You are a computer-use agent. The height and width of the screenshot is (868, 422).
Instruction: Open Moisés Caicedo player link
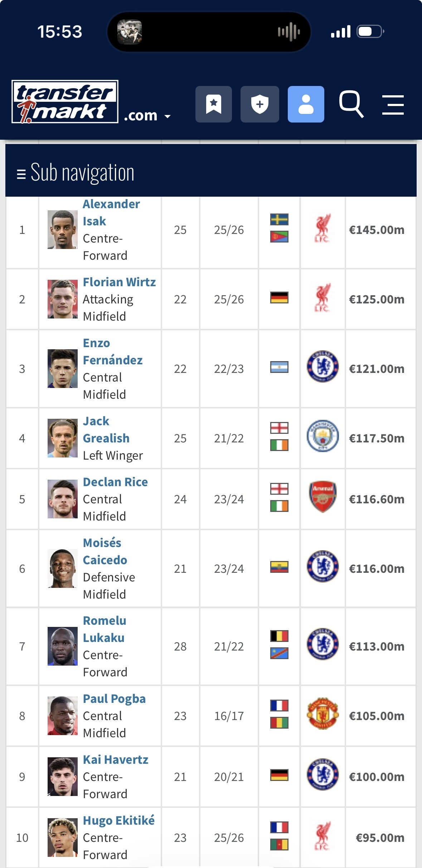tap(105, 551)
